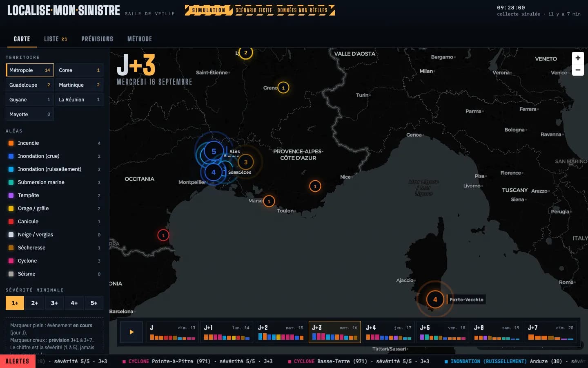Screen dimensions: 588x368
Task: Start timeline playback with the play button
Action: click(x=131, y=332)
